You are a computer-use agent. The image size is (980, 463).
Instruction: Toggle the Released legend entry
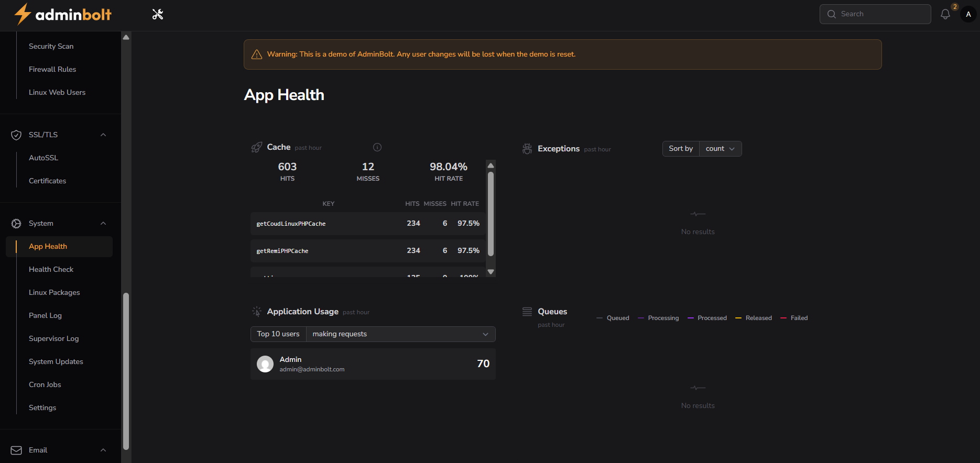[x=754, y=318]
